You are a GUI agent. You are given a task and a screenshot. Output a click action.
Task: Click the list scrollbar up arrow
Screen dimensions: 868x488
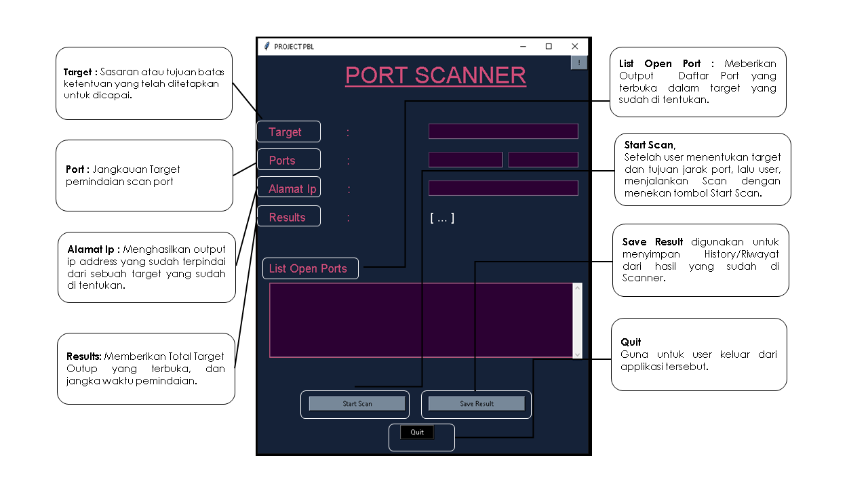pos(578,288)
